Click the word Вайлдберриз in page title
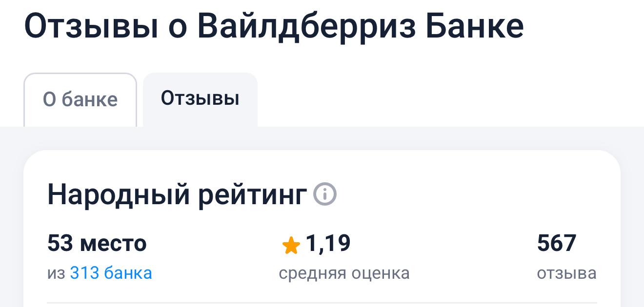Image resolution: width=644 pixels, height=307 pixels. point(306,27)
